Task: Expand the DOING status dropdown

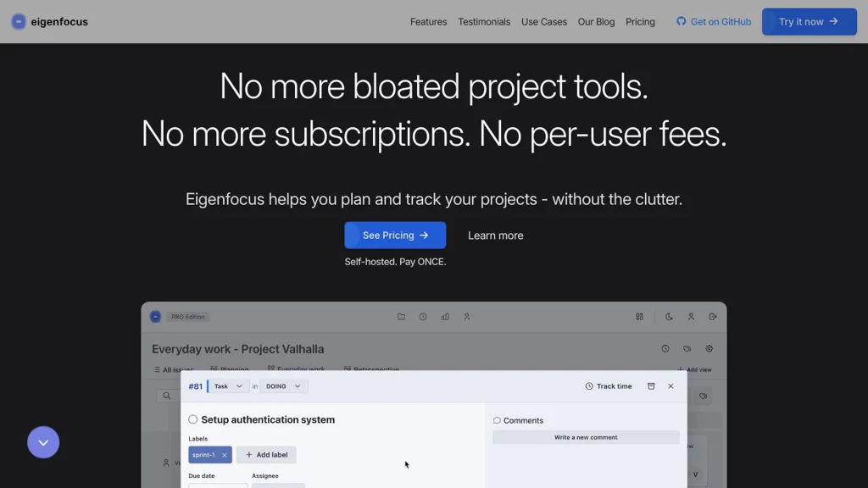Action: pos(284,386)
